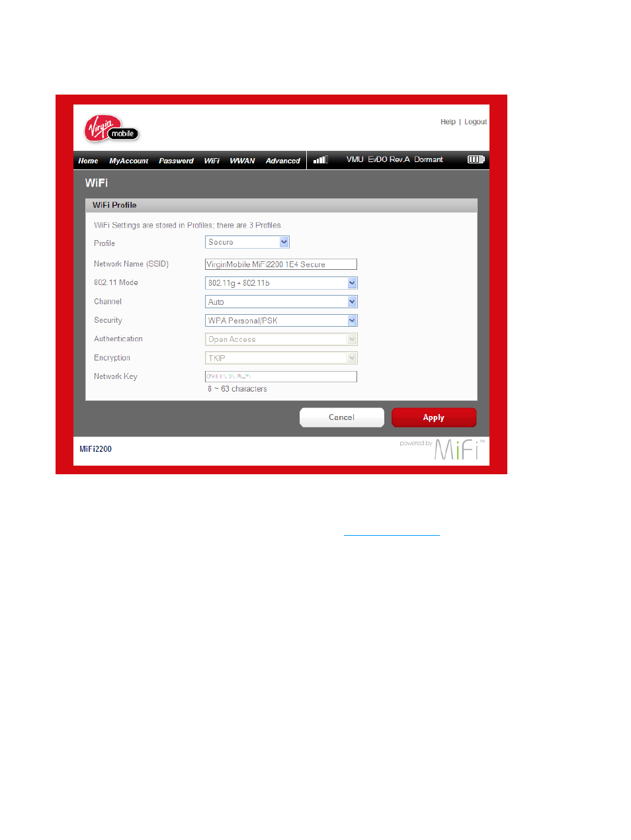Open the disabled Encryption dropdown showing TKIP
This screenshot has width=631, height=840.
[x=281, y=358]
